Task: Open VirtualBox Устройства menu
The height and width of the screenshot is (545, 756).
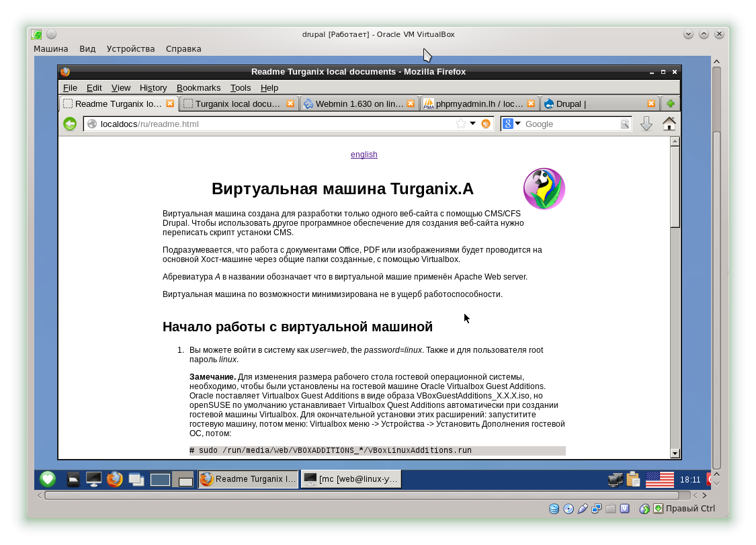Action: [x=130, y=48]
